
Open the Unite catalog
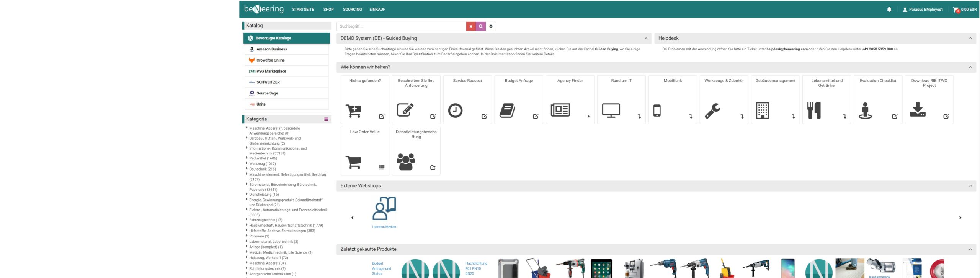pos(287,104)
